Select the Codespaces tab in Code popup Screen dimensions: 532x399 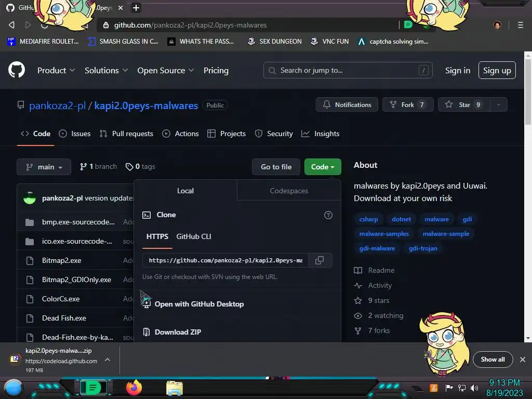(289, 191)
